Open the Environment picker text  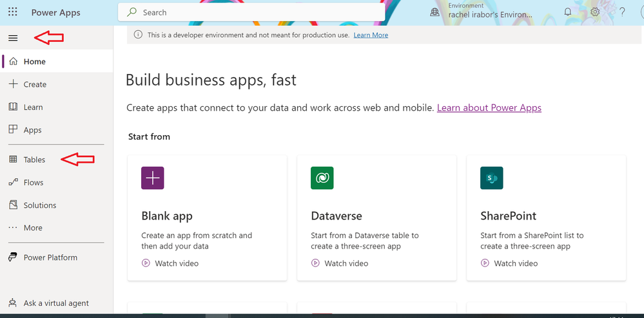click(491, 11)
